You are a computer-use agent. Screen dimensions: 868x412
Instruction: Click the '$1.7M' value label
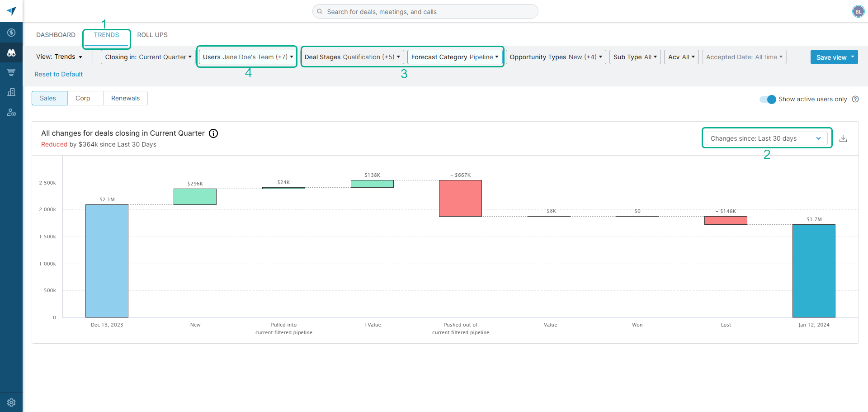814,219
